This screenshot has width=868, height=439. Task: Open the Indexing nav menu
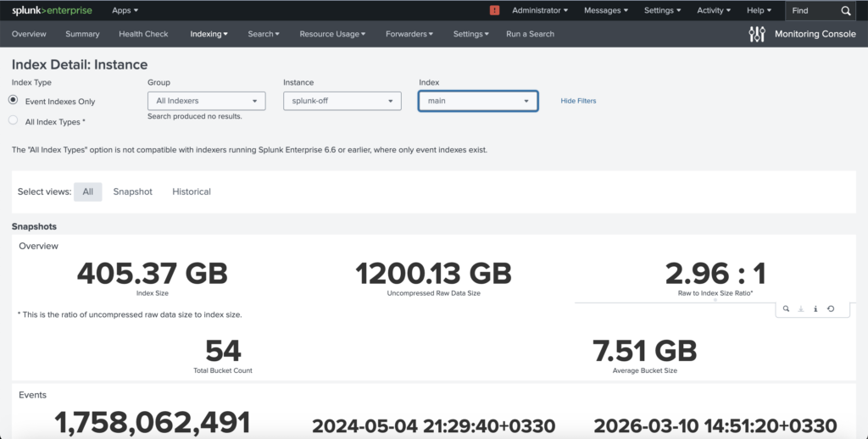209,34
